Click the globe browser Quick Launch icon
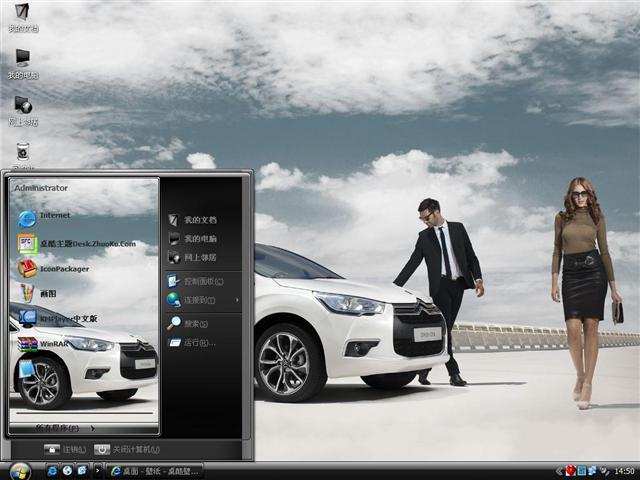 [x=67, y=471]
